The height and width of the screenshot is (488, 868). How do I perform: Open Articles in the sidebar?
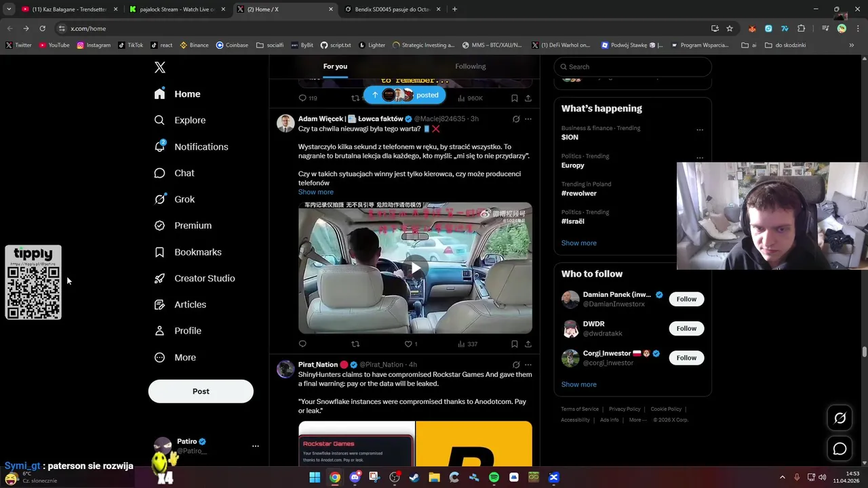pos(181,305)
